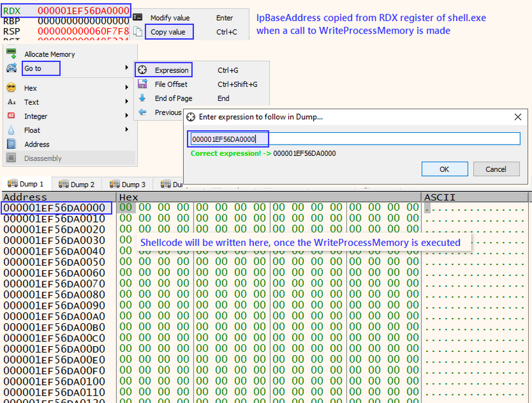Click the Text letter icon
The image size is (532, 403).
click(x=11, y=102)
